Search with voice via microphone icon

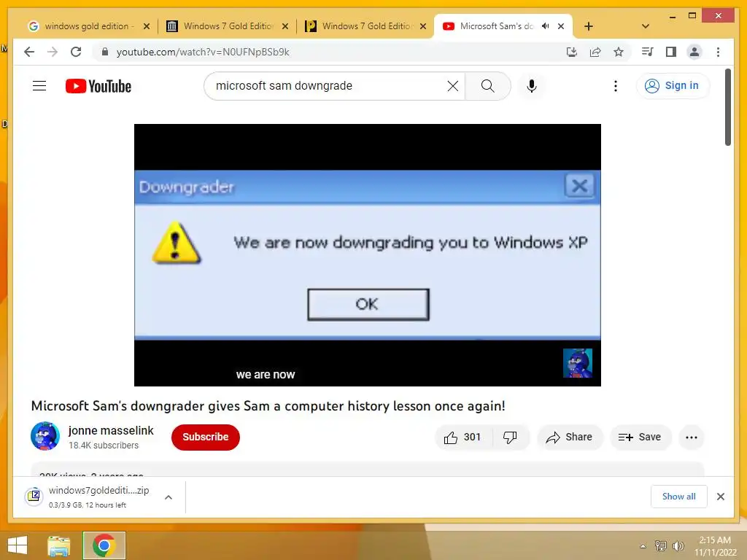532,86
